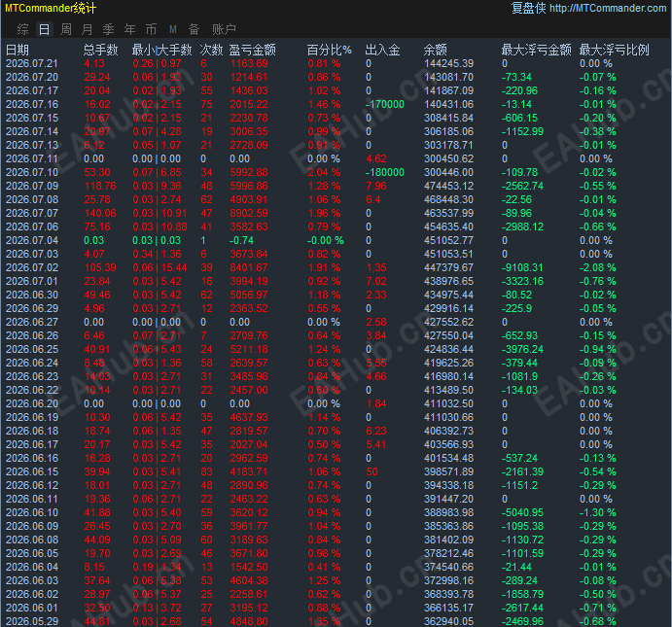672x627 pixels.
Task: Select balance value 362940.05
Action: [448, 621]
